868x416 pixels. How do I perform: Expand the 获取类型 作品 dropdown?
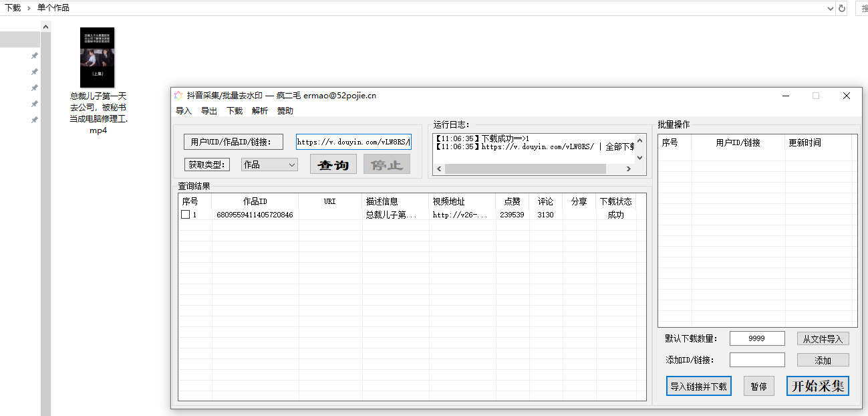pyautogui.click(x=291, y=165)
